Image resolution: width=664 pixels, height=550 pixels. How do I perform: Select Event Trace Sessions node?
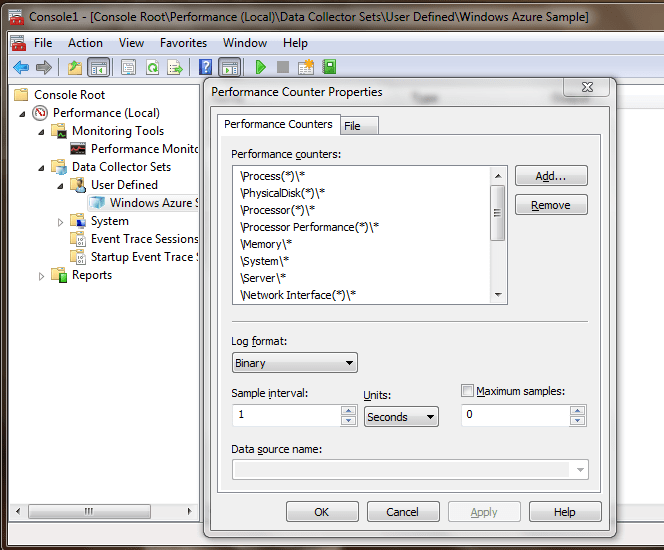pos(144,239)
